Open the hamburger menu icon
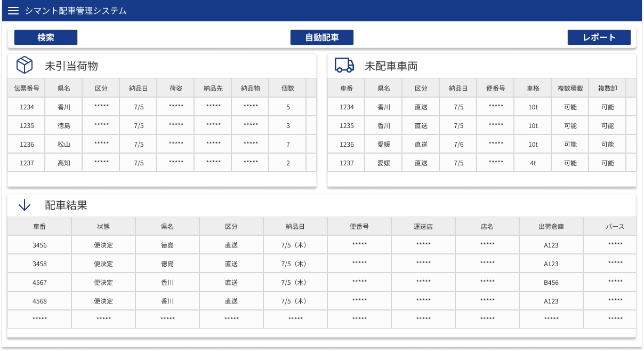Viewport: 644px width, 351px height. coord(13,11)
